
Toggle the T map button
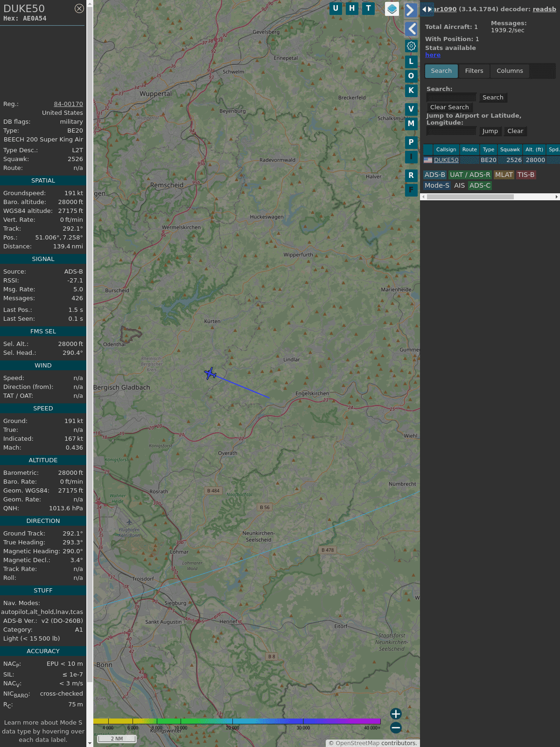click(369, 8)
